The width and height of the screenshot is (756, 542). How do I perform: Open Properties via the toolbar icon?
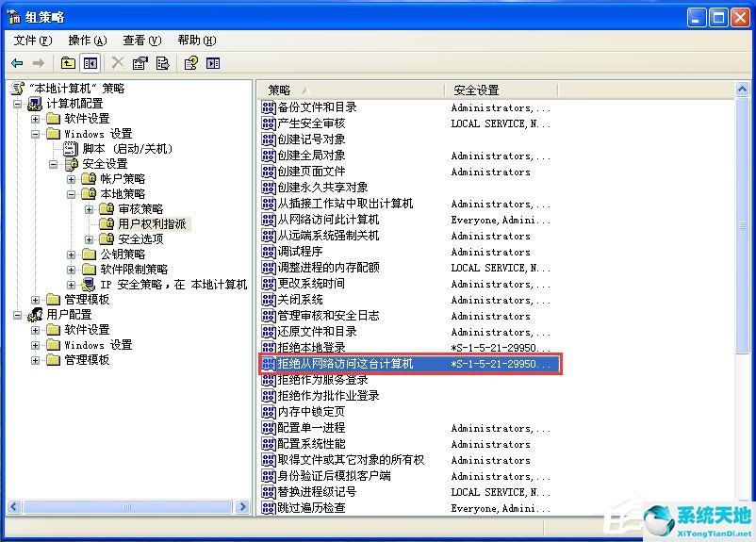(140, 63)
